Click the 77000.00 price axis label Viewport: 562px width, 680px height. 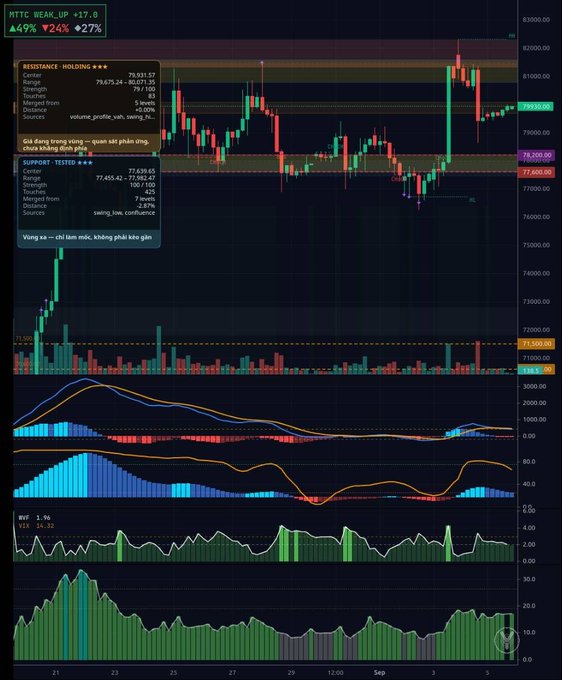536,189
